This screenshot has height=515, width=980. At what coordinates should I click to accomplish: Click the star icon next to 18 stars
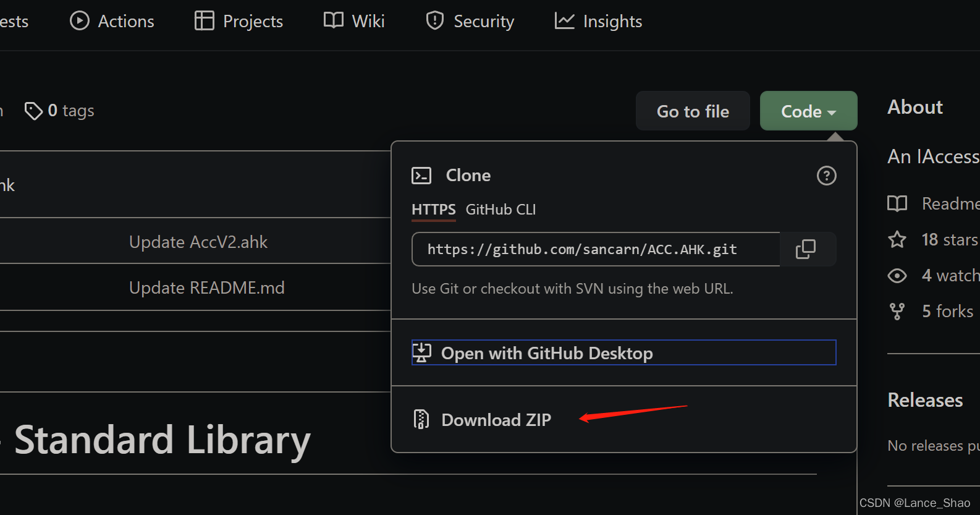pyautogui.click(x=897, y=239)
